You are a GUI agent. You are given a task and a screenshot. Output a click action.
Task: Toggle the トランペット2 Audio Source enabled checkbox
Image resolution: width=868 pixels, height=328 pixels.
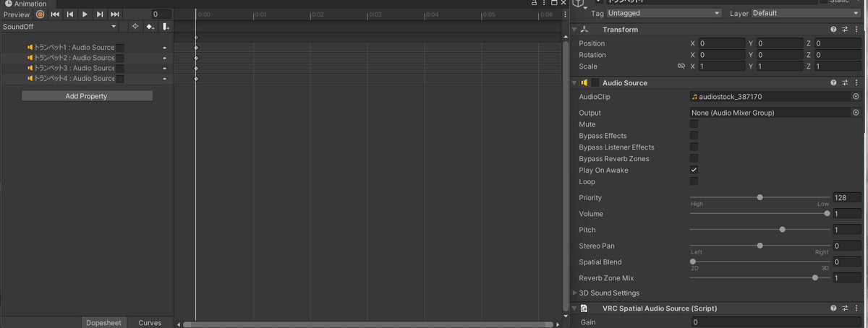[120, 58]
